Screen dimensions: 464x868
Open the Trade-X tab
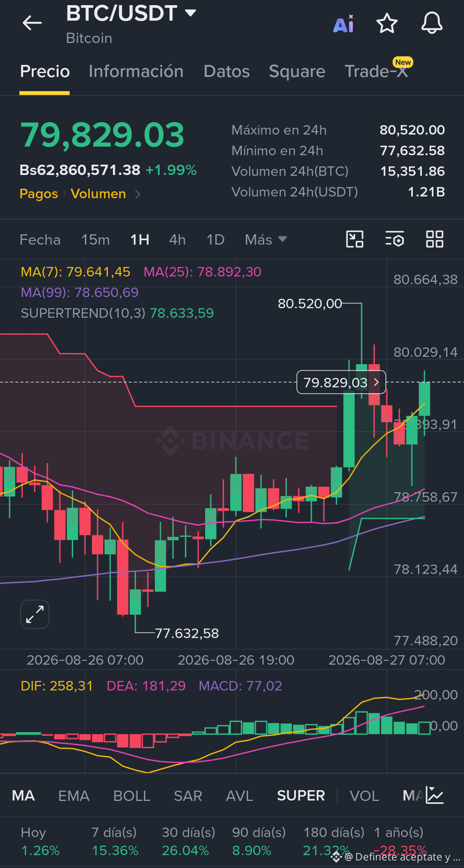[x=377, y=71]
